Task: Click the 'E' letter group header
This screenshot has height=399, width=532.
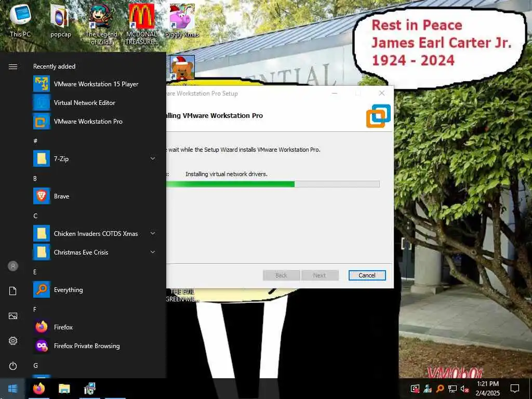Action: click(x=35, y=272)
